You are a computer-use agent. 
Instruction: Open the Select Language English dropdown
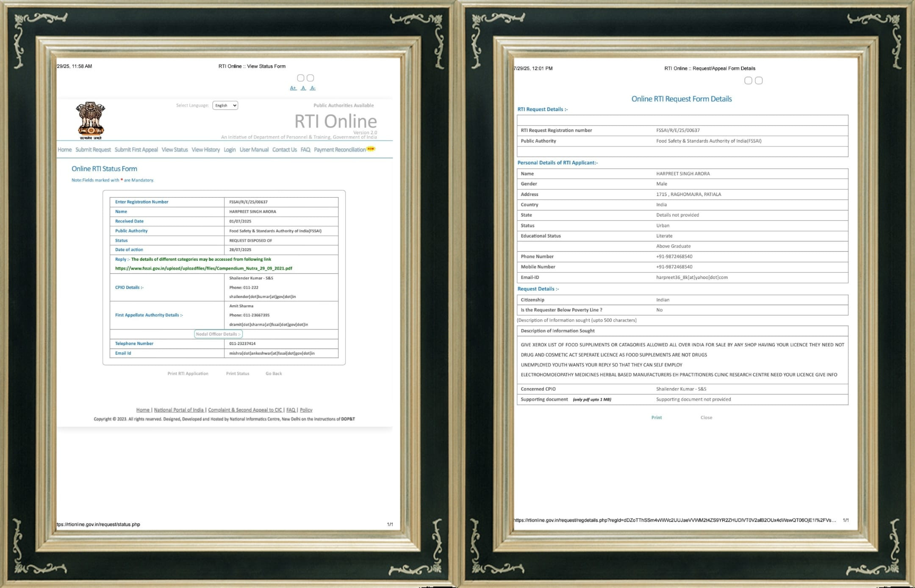click(225, 105)
